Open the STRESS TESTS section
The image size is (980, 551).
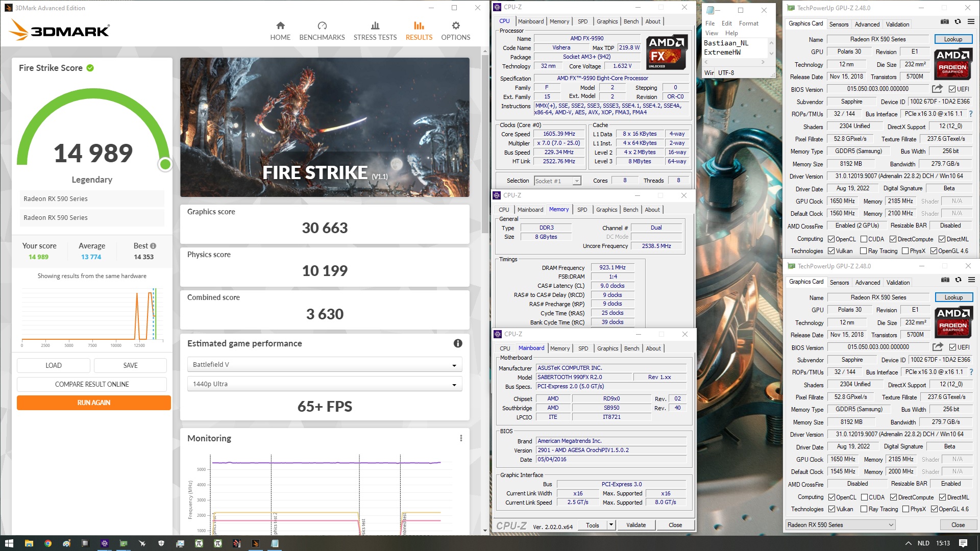click(375, 31)
